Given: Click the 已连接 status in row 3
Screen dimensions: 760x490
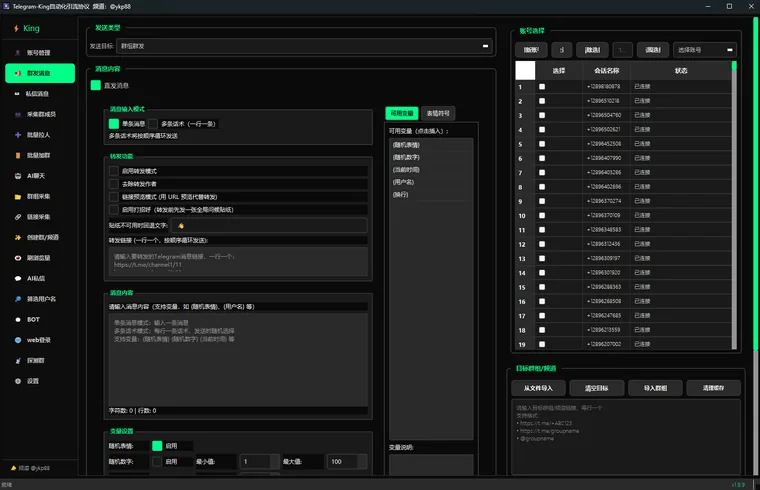Looking at the screenshot, I should point(642,115).
